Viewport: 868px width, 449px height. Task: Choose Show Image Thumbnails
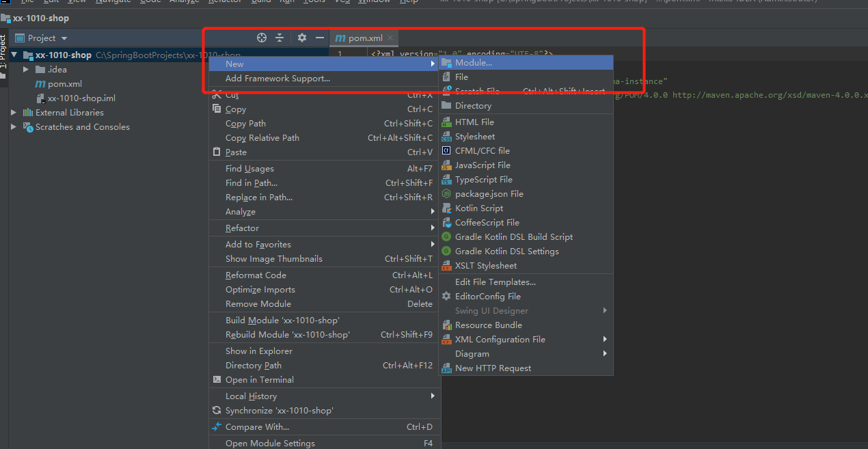tap(324, 258)
